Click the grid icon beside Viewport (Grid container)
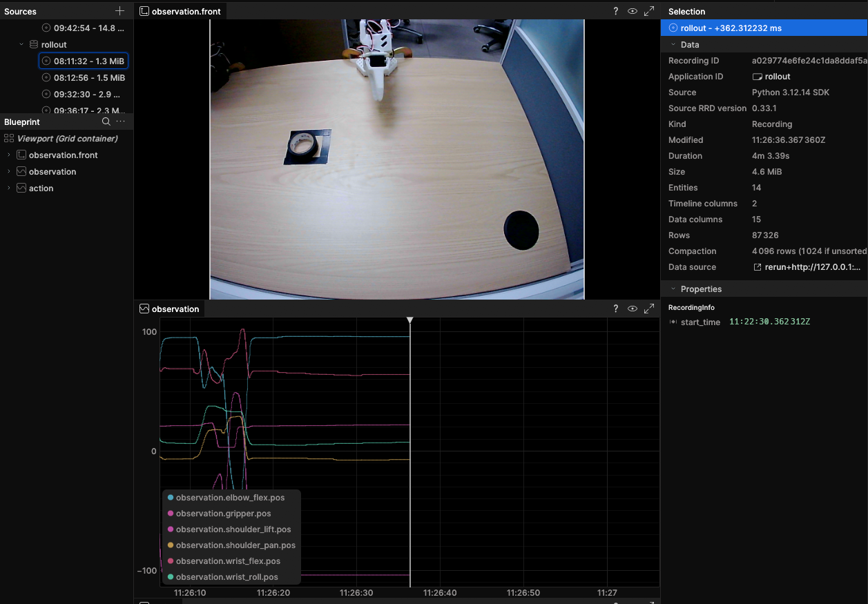The height and width of the screenshot is (604, 868). [x=9, y=138]
